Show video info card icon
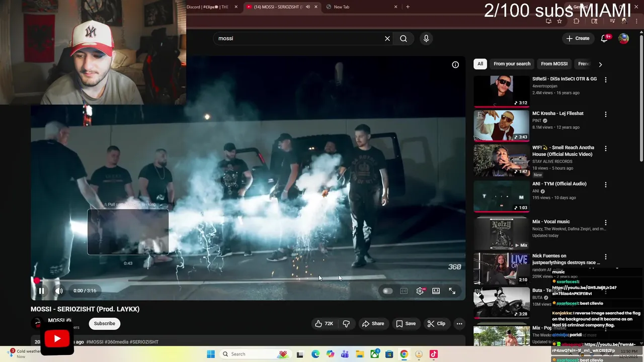The height and width of the screenshot is (362, 644). 455,64
